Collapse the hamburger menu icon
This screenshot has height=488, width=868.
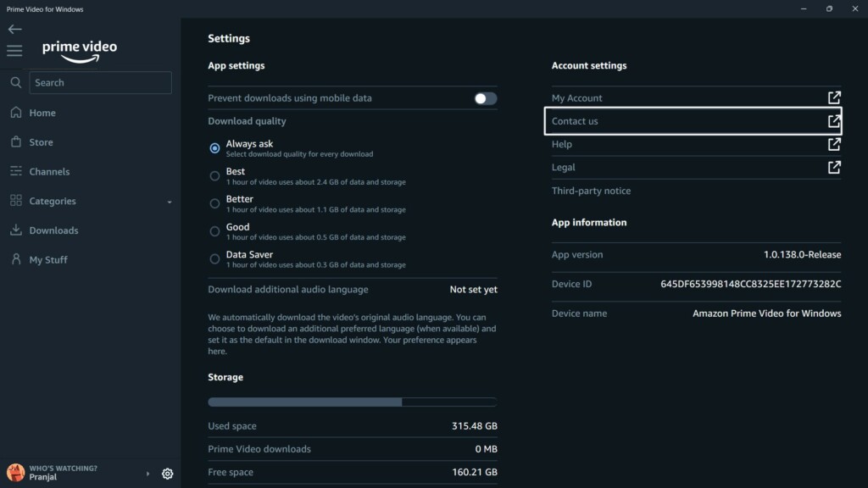pyautogui.click(x=14, y=51)
